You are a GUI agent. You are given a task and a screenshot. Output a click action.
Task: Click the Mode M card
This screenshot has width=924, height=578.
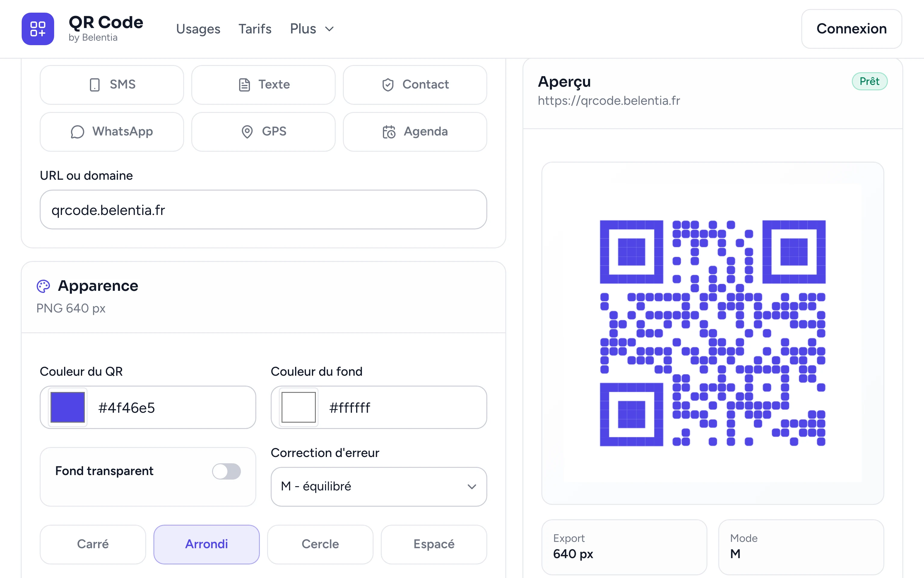(801, 547)
